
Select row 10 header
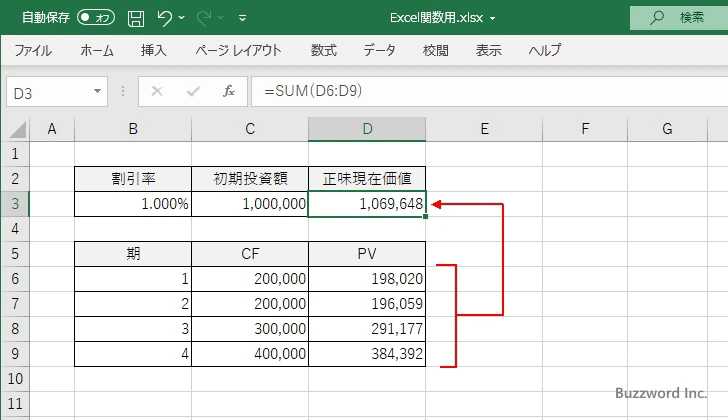click(15, 379)
